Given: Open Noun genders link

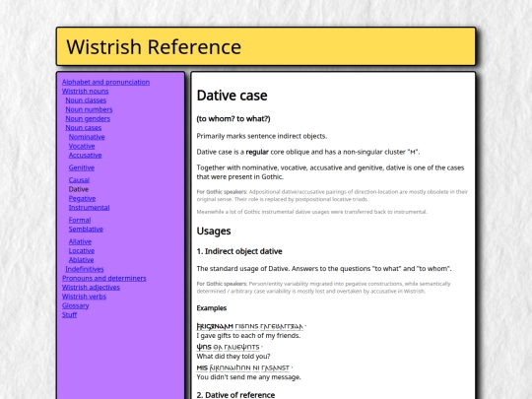Looking at the screenshot, I should [88, 119].
